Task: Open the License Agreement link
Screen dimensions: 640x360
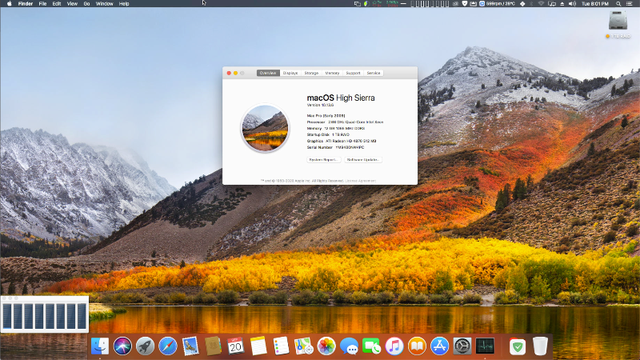Action: (360, 180)
